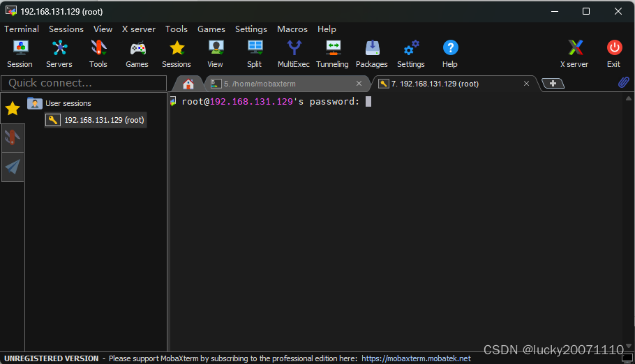Select the Tools knife sidebar tab

(13, 137)
